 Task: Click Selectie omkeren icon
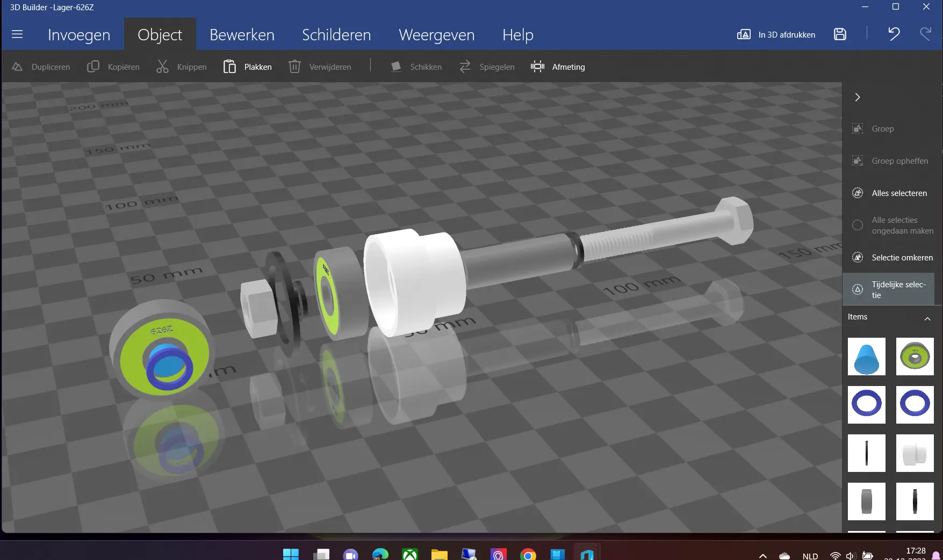point(858,258)
